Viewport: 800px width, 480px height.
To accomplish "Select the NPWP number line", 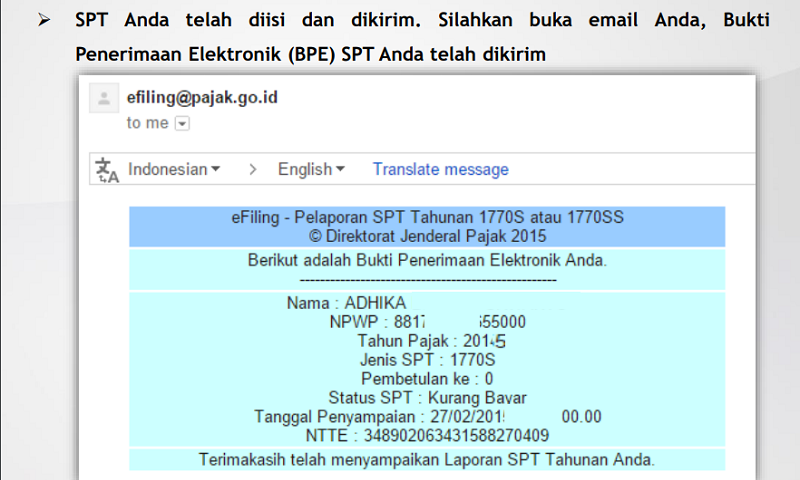I will (x=427, y=322).
